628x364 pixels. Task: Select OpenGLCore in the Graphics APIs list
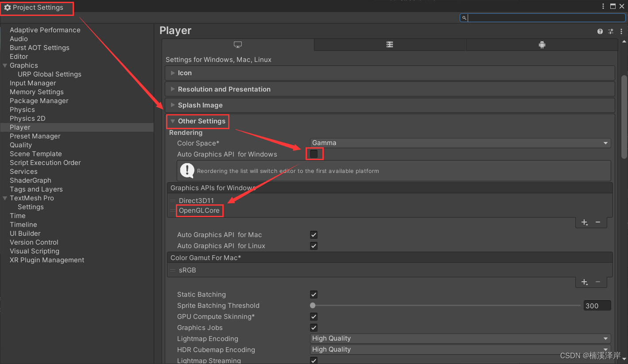point(199,211)
